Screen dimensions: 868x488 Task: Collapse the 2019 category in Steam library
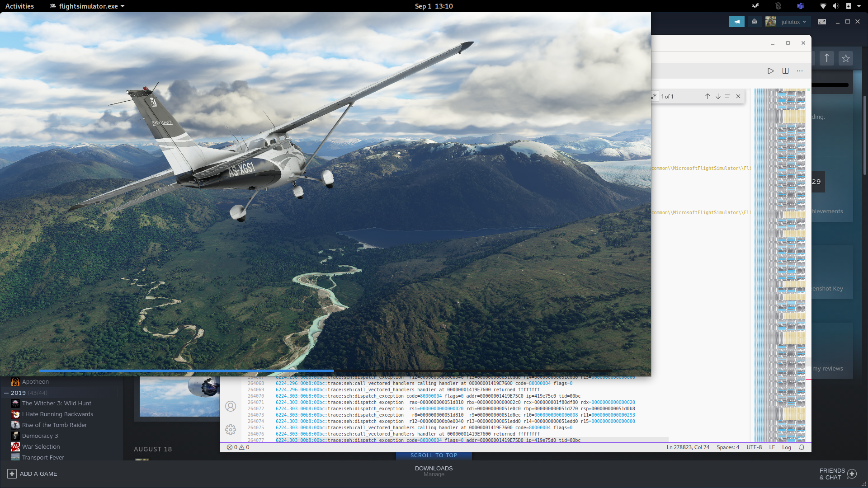point(6,393)
